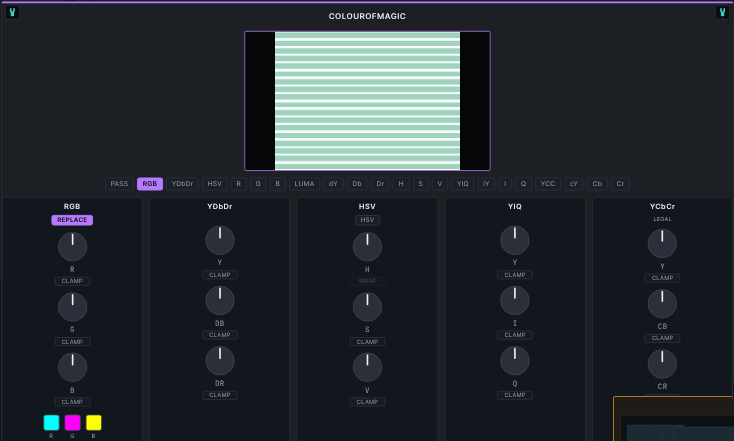
Task: Click the B knob in RGB panel
Action: (73, 367)
